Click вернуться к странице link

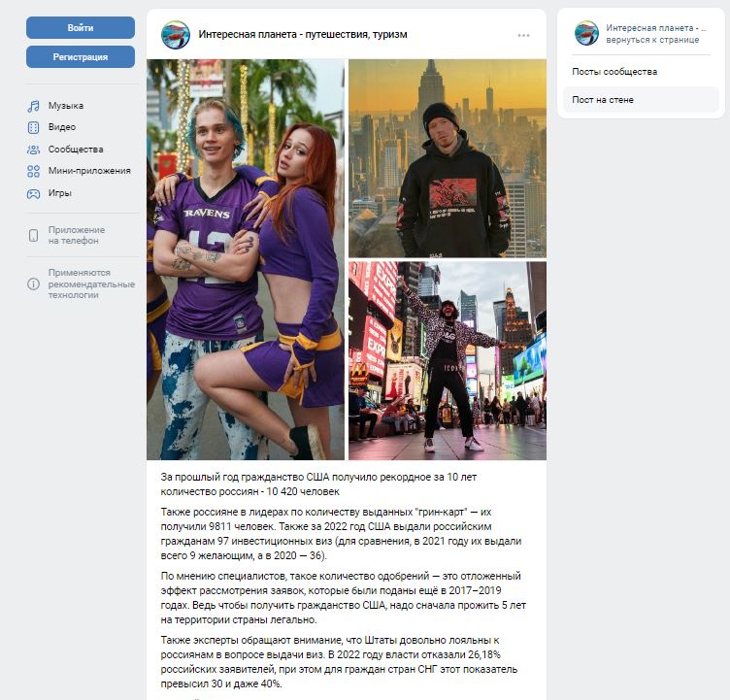pos(652,40)
